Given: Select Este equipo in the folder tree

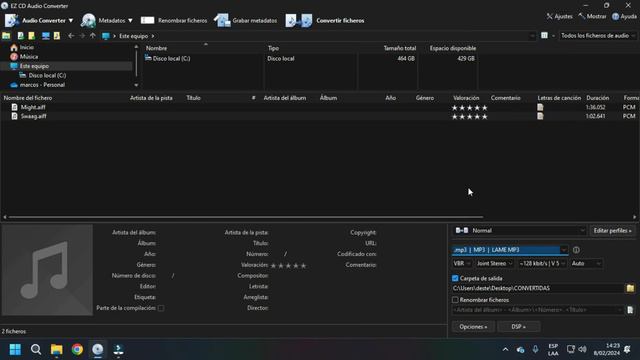Looking at the screenshot, I should (x=34, y=66).
